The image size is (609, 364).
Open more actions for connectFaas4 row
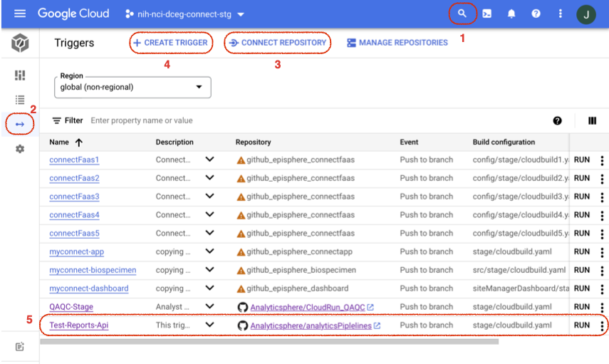coord(602,215)
